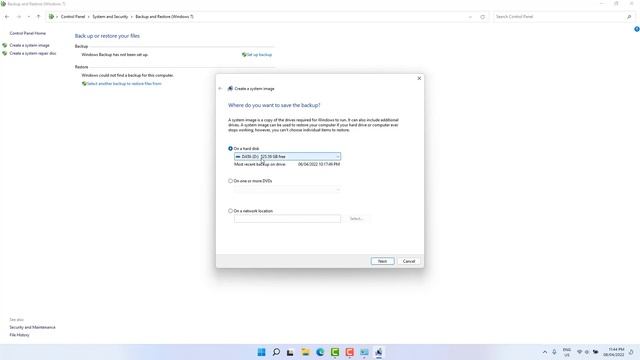640x360 pixels.
Task: Navigate to System and Security breadcrumb
Action: click(x=110, y=17)
